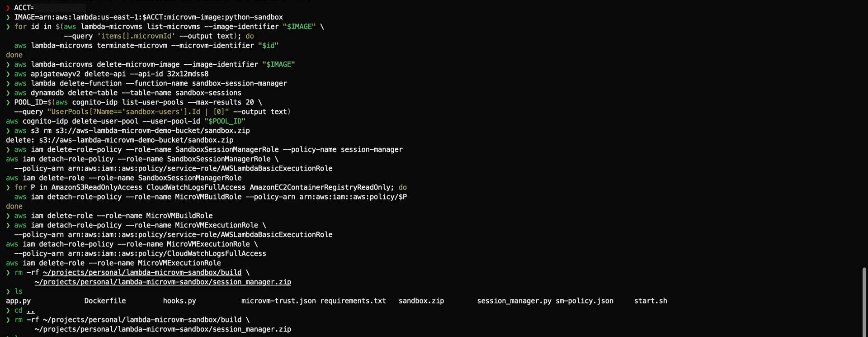Image resolution: width=868 pixels, height=337 pixels.
Task: Click the 'cd ..' command line
Action: pyautogui.click(x=20, y=310)
